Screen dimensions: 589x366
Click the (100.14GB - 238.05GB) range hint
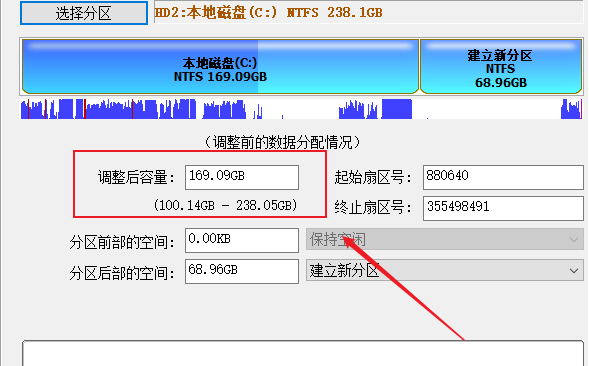click(x=225, y=205)
